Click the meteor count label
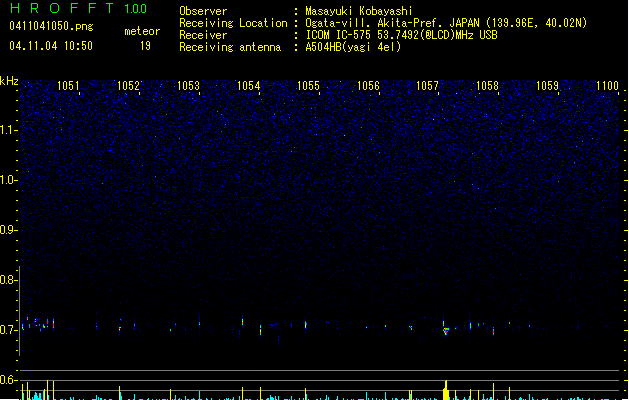The height and width of the screenshot is (400, 629). click(x=142, y=31)
